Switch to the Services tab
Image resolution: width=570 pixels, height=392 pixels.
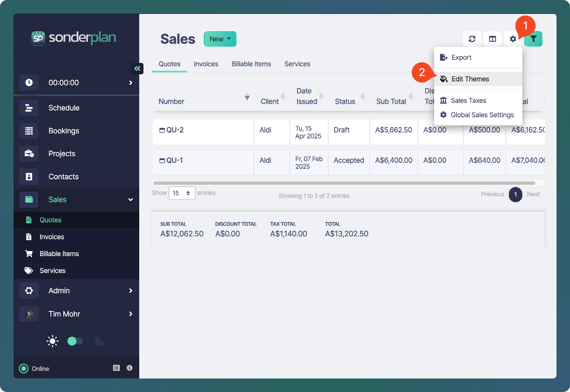[x=297, y=64]
